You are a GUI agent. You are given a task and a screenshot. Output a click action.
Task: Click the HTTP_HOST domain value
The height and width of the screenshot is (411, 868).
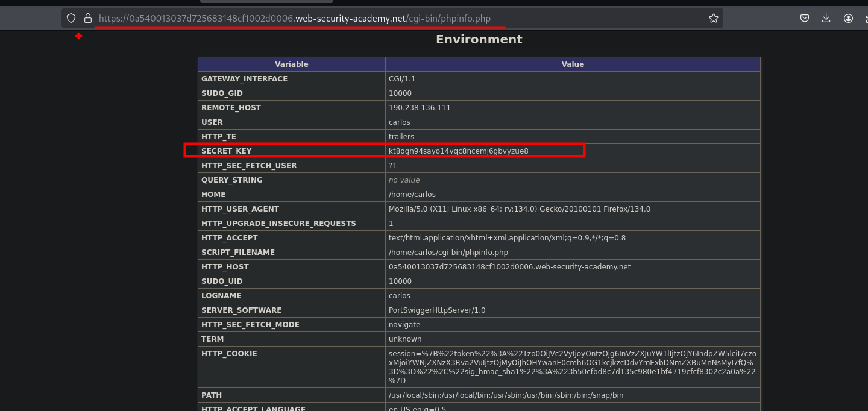pos(509,266)
